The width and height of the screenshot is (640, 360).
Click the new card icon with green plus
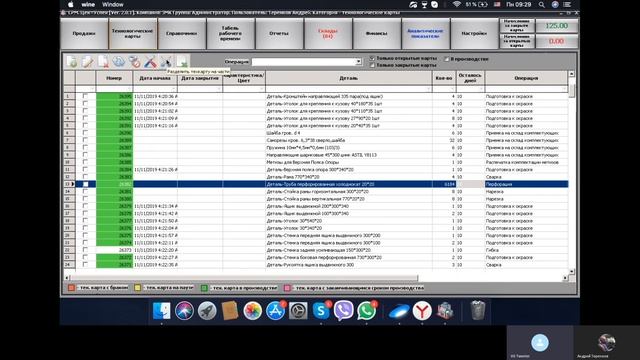coord(72,62)
